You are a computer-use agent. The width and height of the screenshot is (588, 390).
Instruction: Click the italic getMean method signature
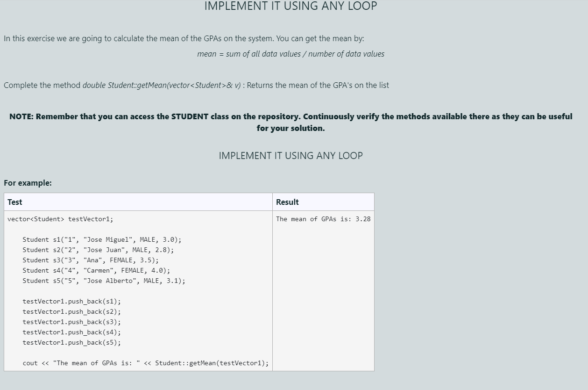[163, 85]
